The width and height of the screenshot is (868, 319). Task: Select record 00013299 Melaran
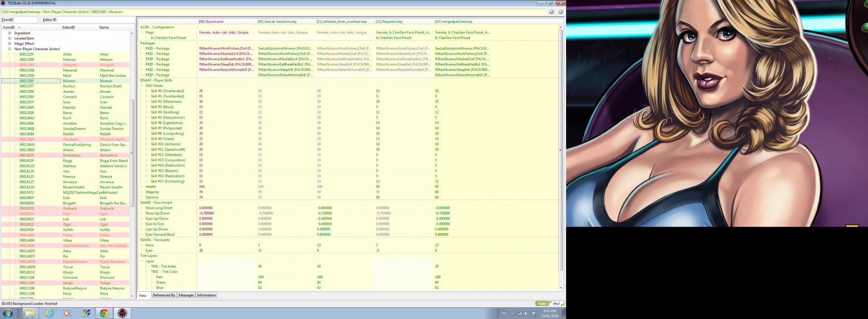pos(66,60)
